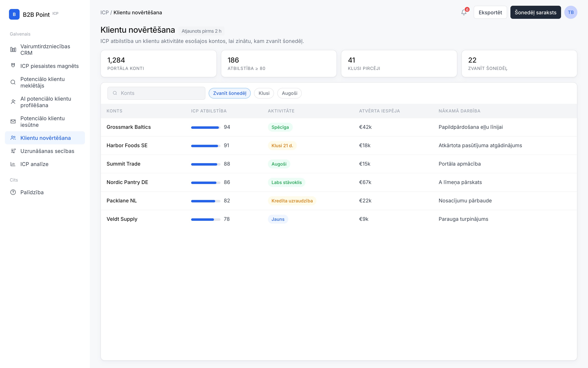Viewport: 588px width, 368px height.
Task: Click the Potenciālo klientu meklētājs search icon
Action: click(13, 82)
